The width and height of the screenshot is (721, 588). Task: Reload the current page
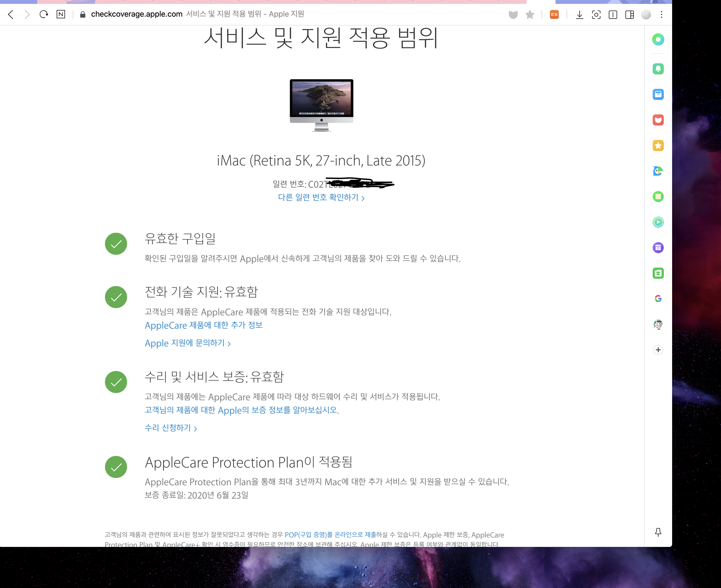pyautogui.click(x=44, y=14)
